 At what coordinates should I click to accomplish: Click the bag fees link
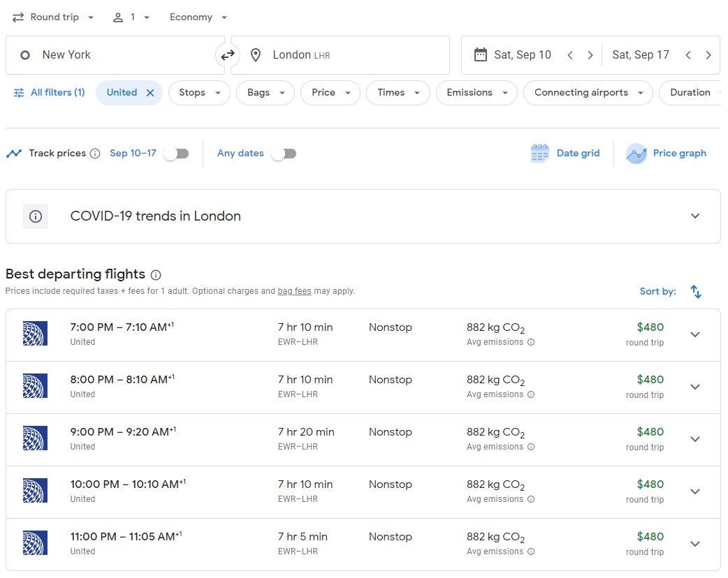click(294, 291)
